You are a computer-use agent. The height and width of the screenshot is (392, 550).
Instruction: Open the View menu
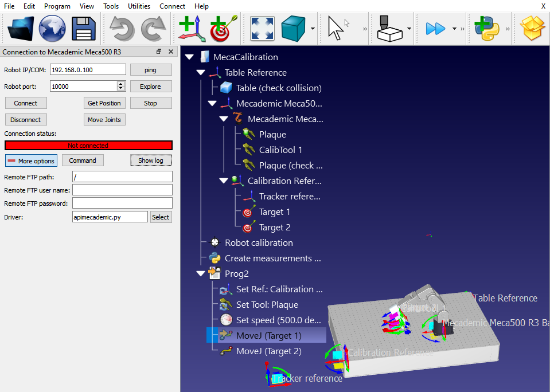point(87,6)
